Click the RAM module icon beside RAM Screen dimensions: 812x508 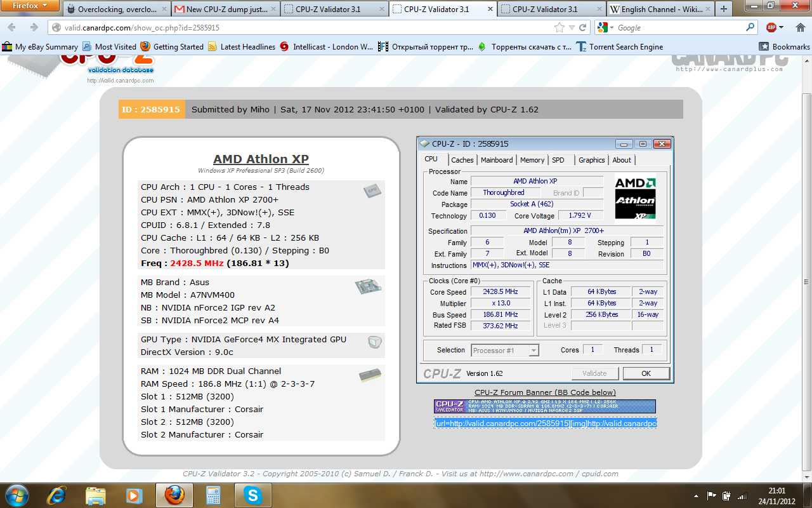[x=370, y=375]
